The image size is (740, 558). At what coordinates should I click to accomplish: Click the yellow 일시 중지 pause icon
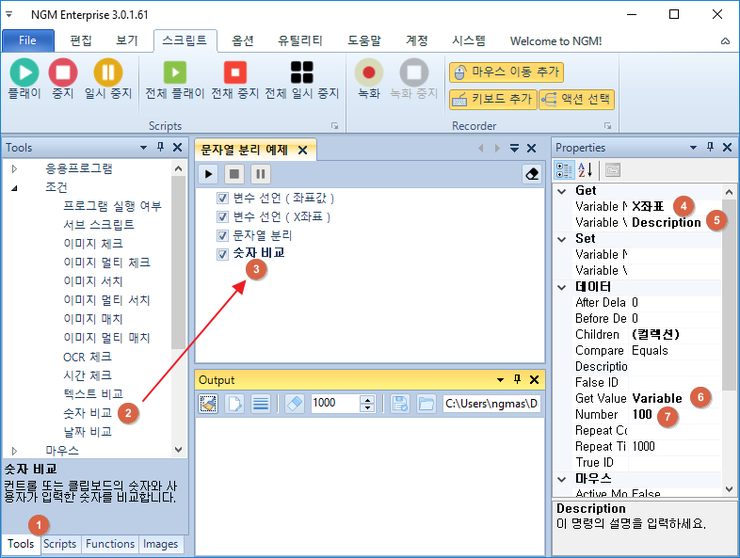[x=108, y=73]
